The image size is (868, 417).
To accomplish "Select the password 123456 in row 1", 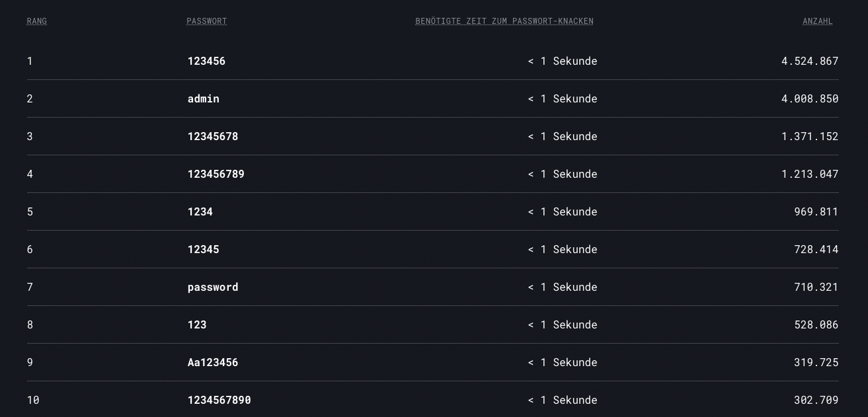I will 206,61.
